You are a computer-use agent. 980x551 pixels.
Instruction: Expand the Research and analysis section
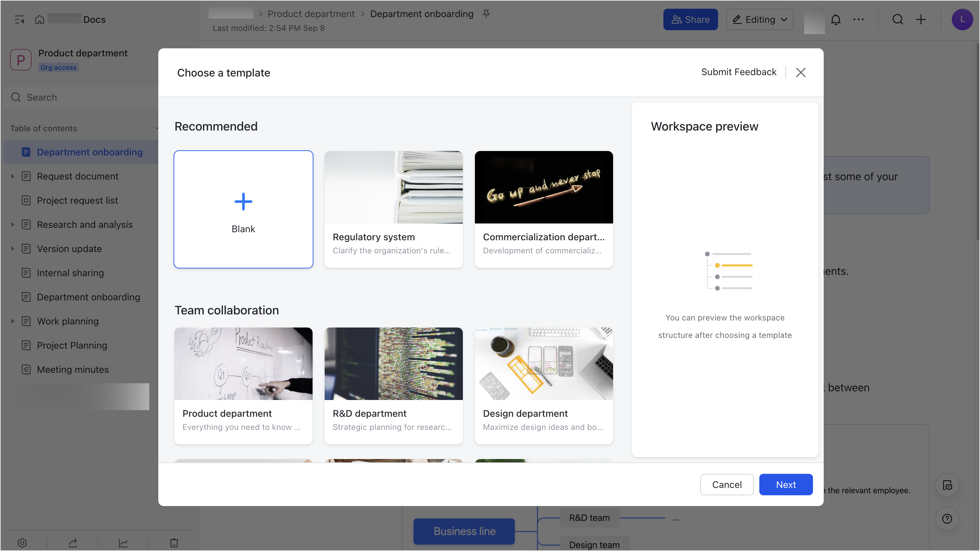click(x=12, y=224)
